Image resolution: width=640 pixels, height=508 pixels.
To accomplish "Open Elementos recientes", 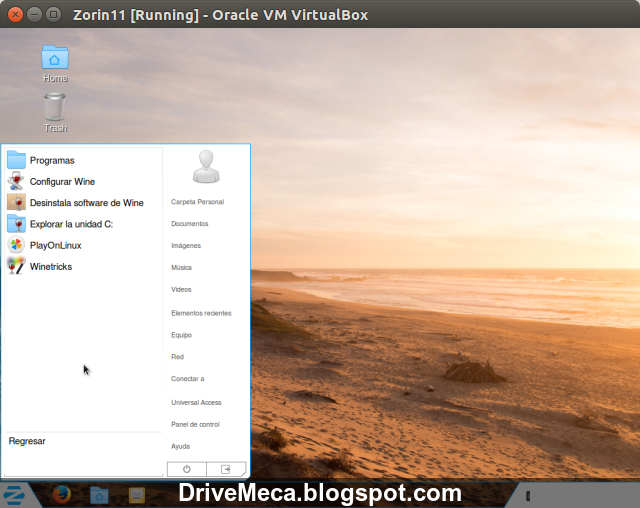I will 201,313.
